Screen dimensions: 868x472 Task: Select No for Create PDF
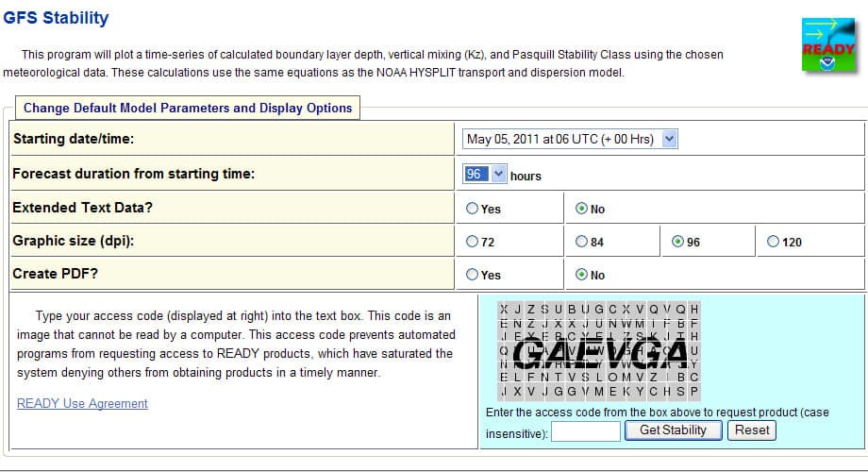[x=581, y=275]
